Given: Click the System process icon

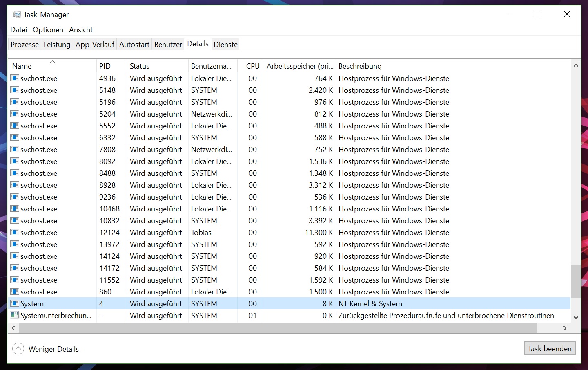Looking at the screenshot, I should click(15, 303).
